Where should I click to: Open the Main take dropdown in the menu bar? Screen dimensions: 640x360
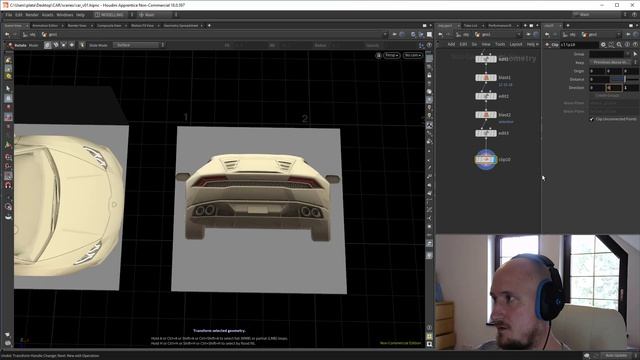click(x=157, y=15)
